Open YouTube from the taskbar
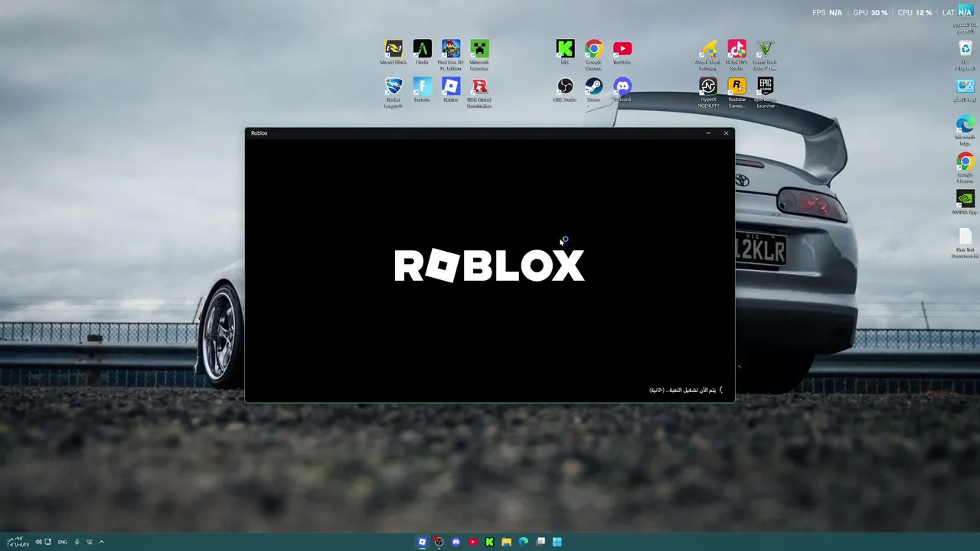 (x=472, y=542)
